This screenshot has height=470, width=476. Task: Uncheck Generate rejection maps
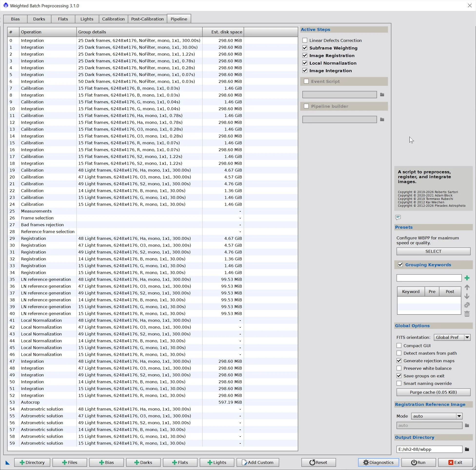coord(399,361)
